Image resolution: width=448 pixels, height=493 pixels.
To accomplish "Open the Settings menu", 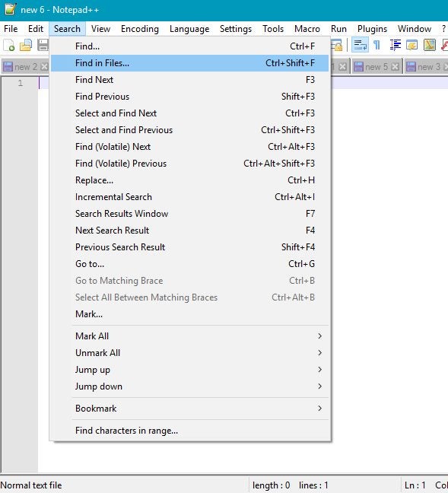I will [236, 29].
